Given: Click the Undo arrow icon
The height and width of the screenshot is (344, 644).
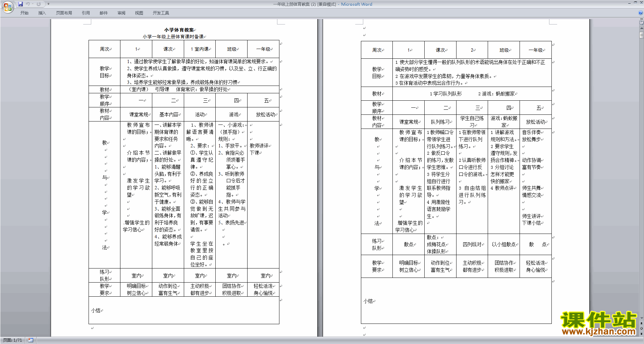Looking at the screenshot, I should click(x=28, y=4).
